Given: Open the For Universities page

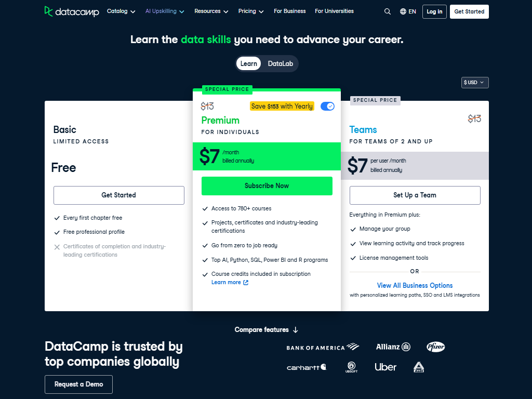Looking at the screenshot, I should tap(334, 11).
